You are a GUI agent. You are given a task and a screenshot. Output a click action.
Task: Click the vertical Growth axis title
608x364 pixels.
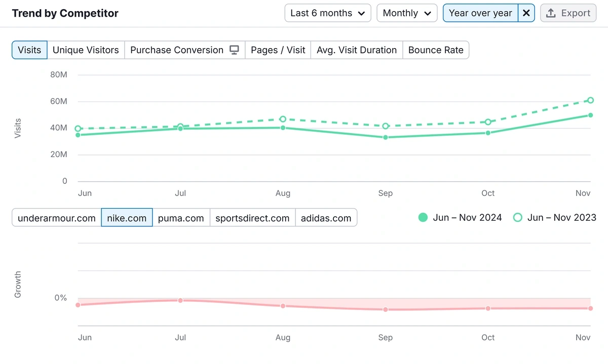pyautogui.click(x=18, y=285)
